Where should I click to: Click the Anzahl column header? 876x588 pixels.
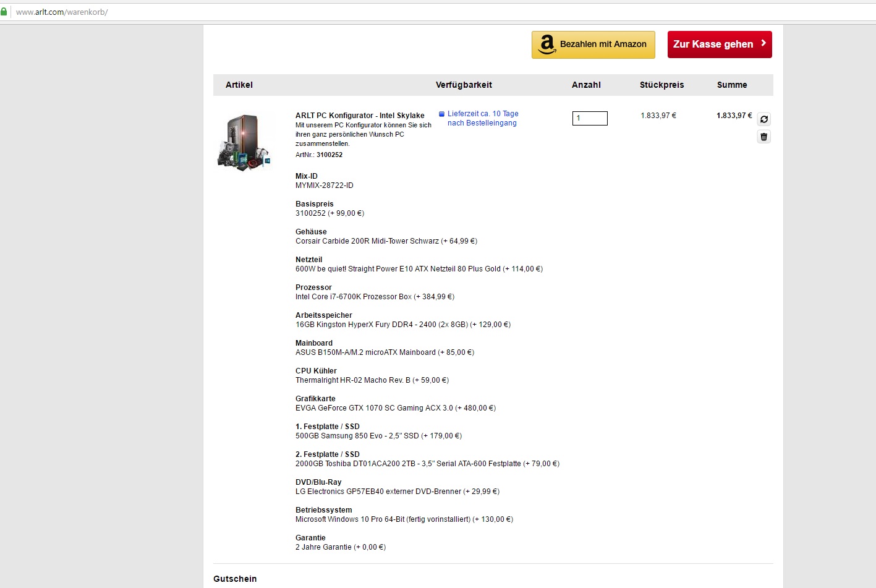pyautogui.click(x=586, y=85)
